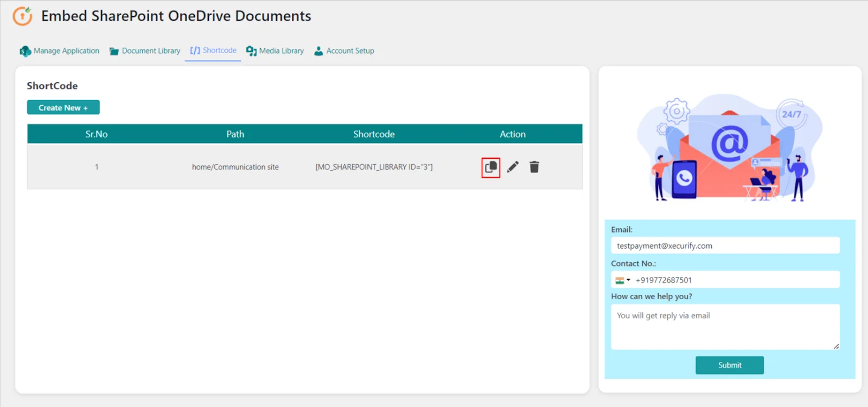Switch to the Document Library tab
Image resolution: width=868 pixels, height=407 pixels.
pos(145,51)
